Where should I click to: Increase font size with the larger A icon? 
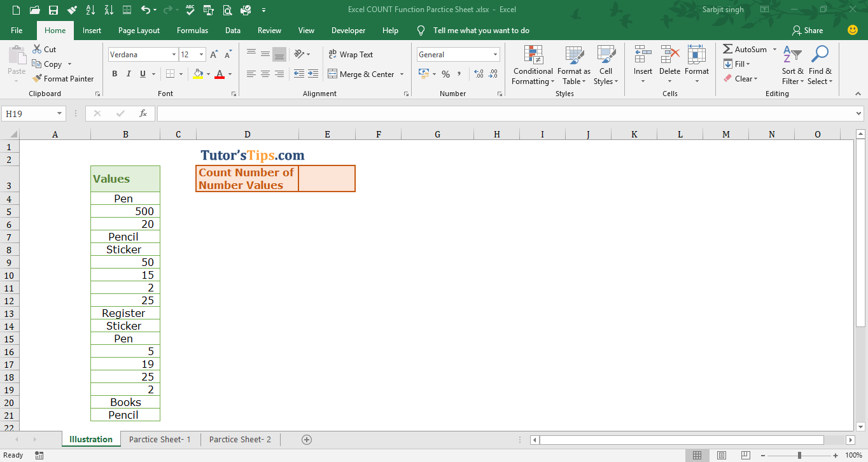point(214,55)
